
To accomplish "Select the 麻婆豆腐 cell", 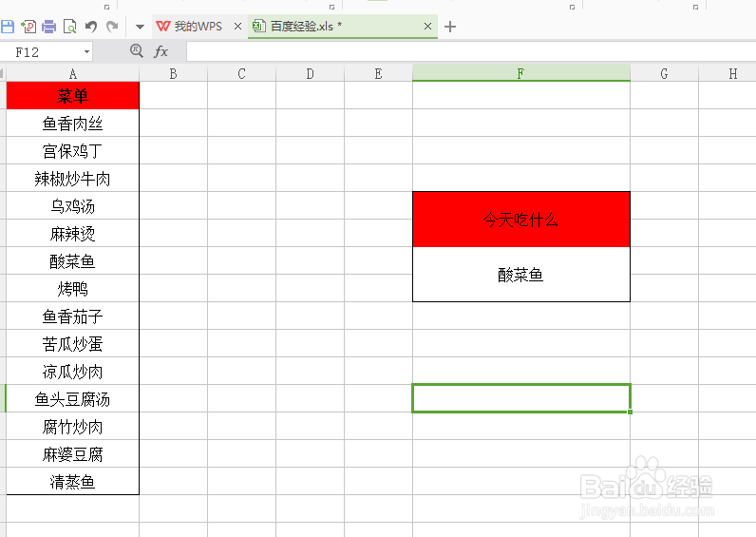I will [73, 453].
